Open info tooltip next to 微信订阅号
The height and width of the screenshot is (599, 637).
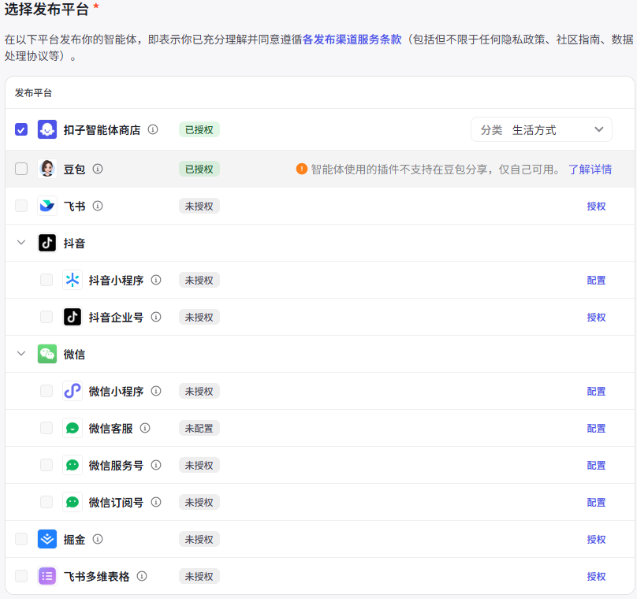156,502
